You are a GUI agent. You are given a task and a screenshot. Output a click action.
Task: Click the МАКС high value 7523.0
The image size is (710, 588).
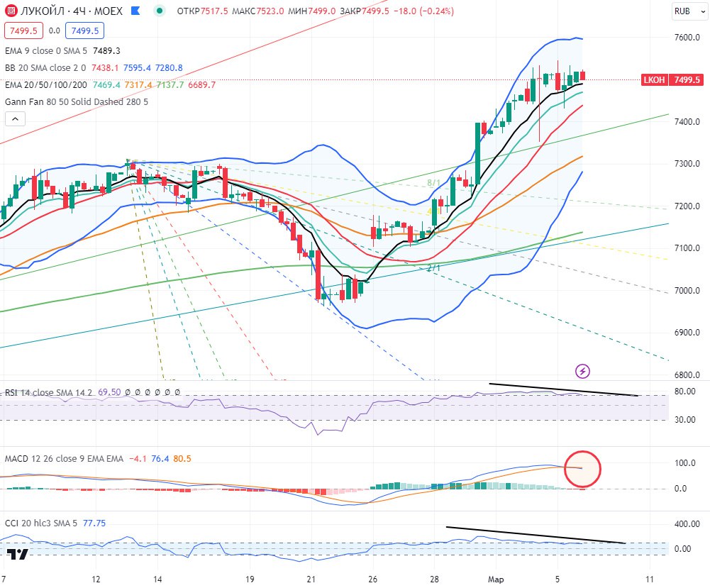[x=270, y=11]
